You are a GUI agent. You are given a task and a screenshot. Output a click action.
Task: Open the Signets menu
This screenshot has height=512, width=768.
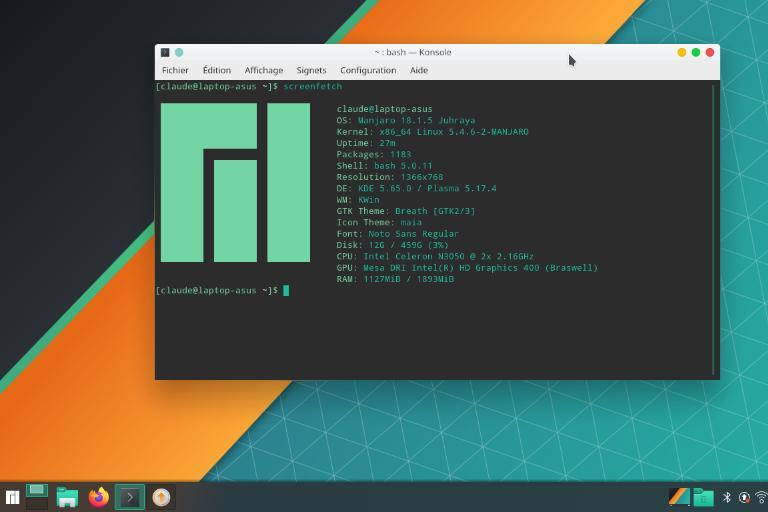[311, 70]
